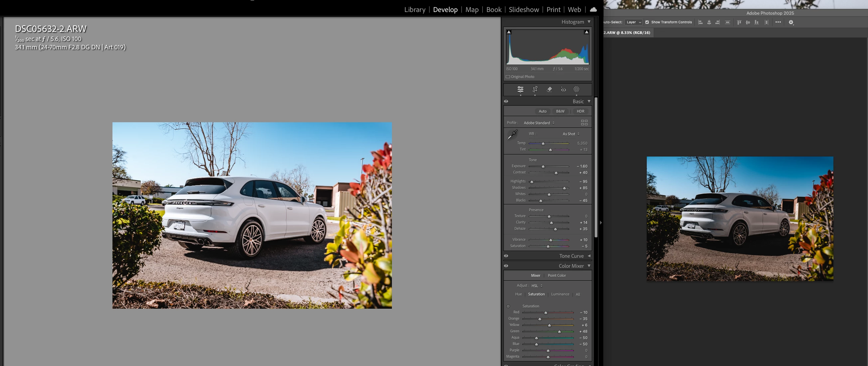The width and height of the screenshot is (868, 366).
Task: Switch to the Library module
Action: coord(415,10)
